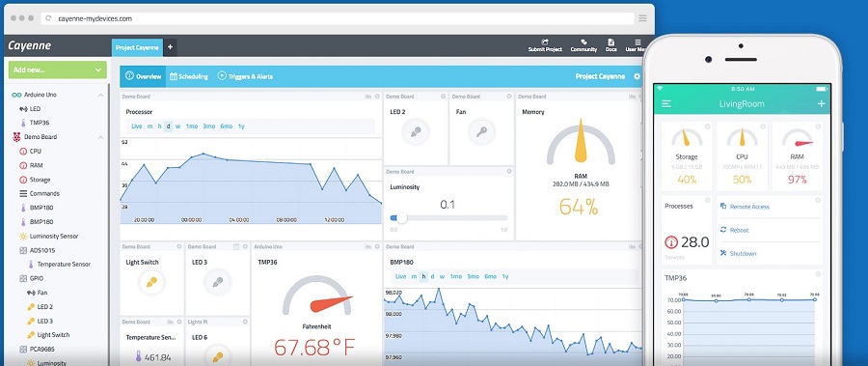Collapse the GPIO tree node

coord(23,278)
